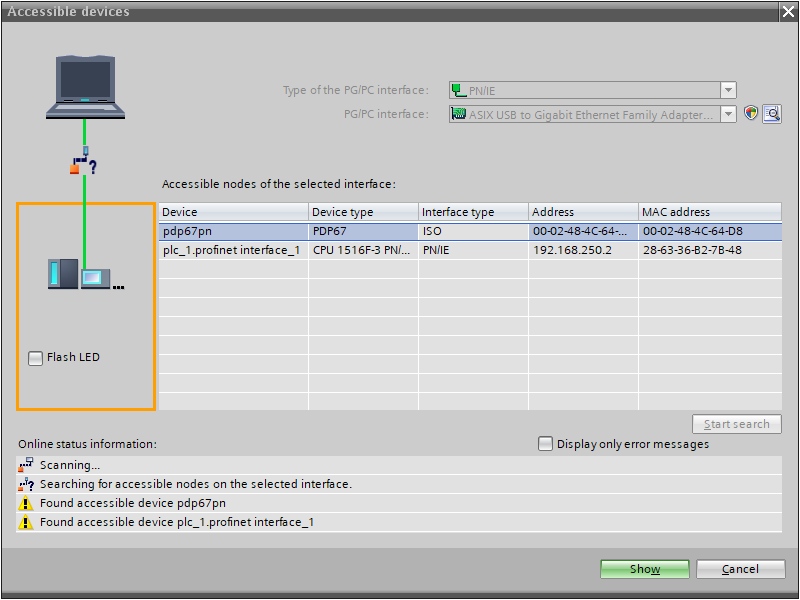Close the Accessible devices dialog

788,12
